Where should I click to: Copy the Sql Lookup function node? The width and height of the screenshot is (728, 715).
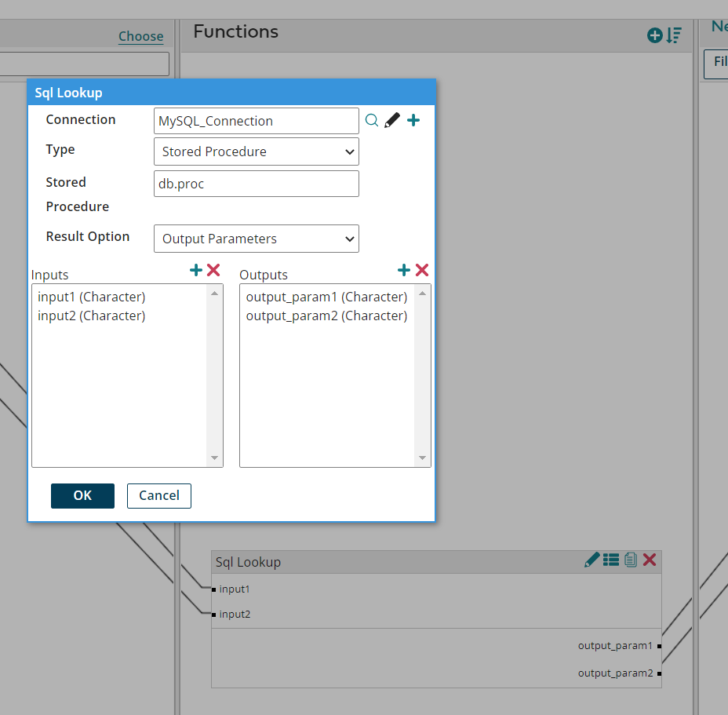click(x=630, y=560)
